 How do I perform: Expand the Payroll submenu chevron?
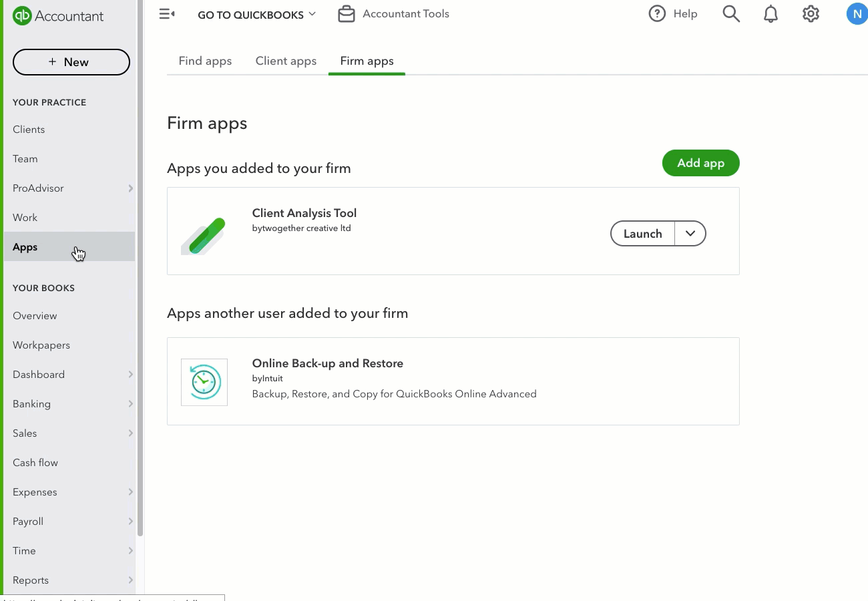pyautogui.click(x=131, y=522)
